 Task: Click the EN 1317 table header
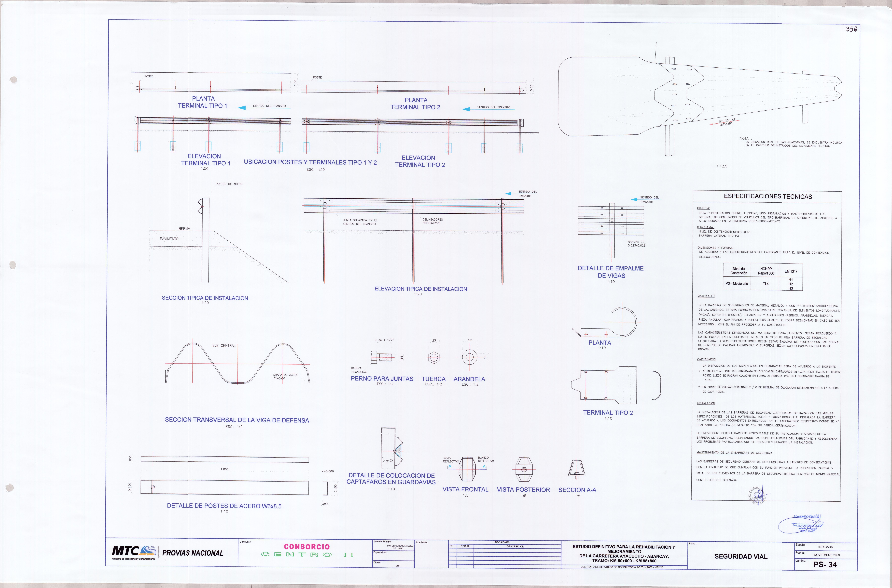(791, 272)
